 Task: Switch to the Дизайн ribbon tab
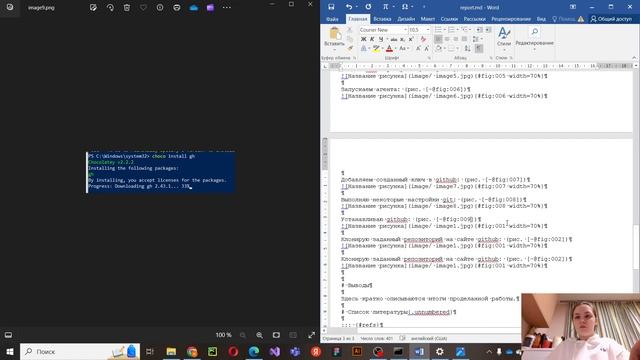pyautogui.click(x=406, y=19)
